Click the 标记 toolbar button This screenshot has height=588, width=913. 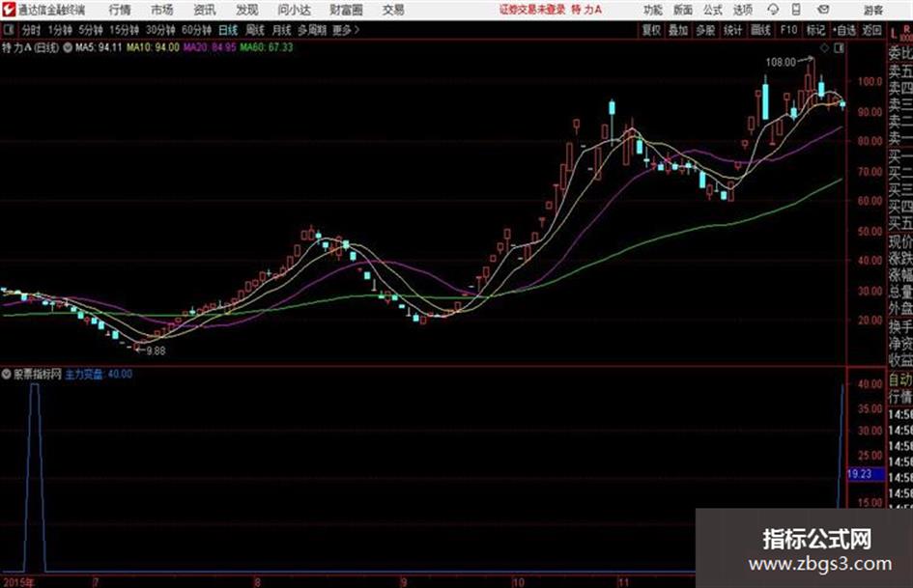tap(815, 30)
